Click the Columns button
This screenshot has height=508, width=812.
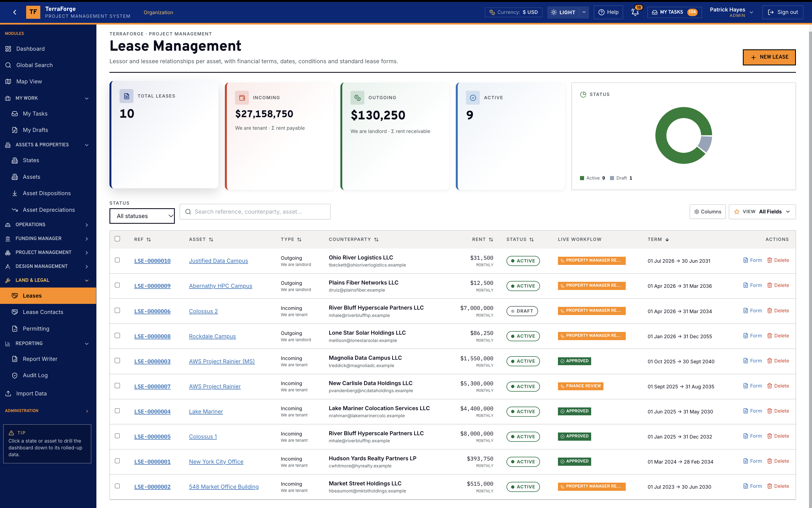coord(708,212)
